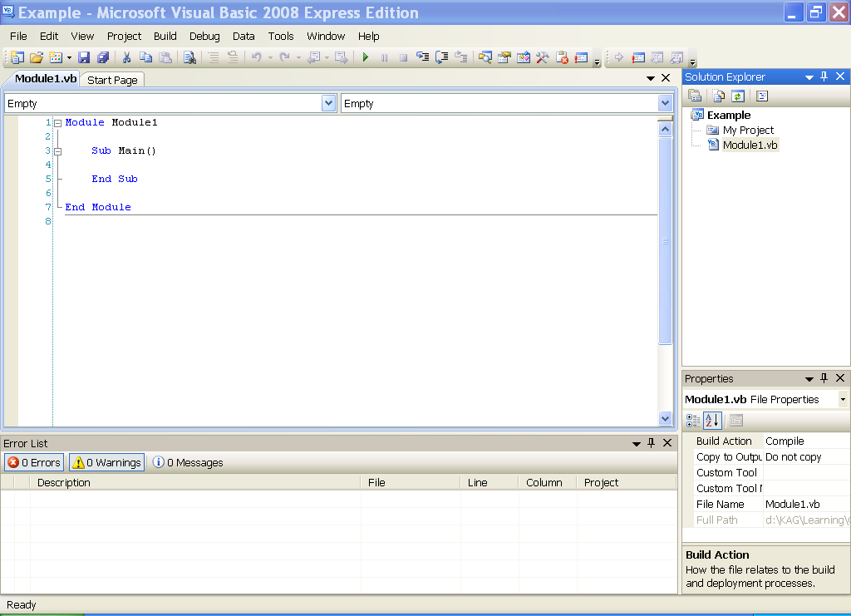Viewport: 851px width, 616px height.
Task: Start debugging with the green play icon
Action: pyautogui.click(x=366, y=57)
